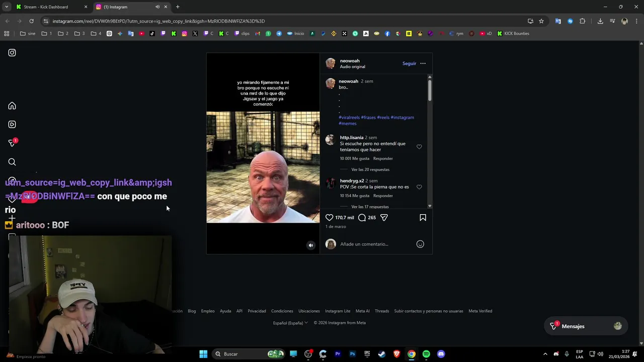Open the Instagram Lite footer link
Image resolution: width=644 pixels, height=362 pixels.
click(x=338, y=311)
